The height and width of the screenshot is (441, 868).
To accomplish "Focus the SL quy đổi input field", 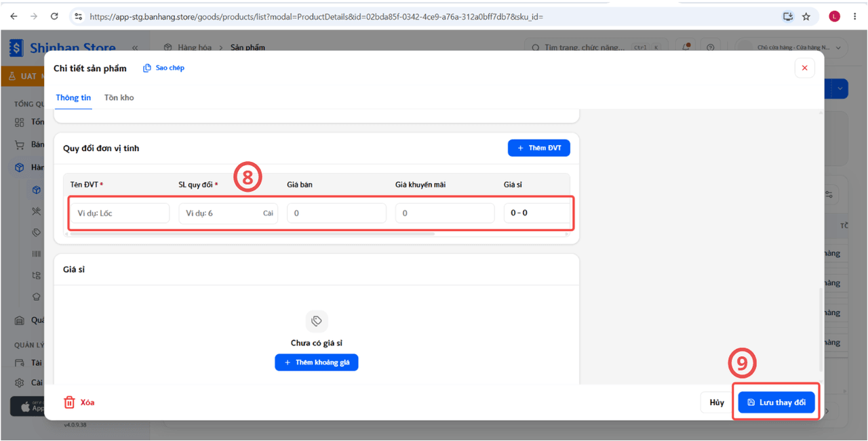I will point(229,213).
